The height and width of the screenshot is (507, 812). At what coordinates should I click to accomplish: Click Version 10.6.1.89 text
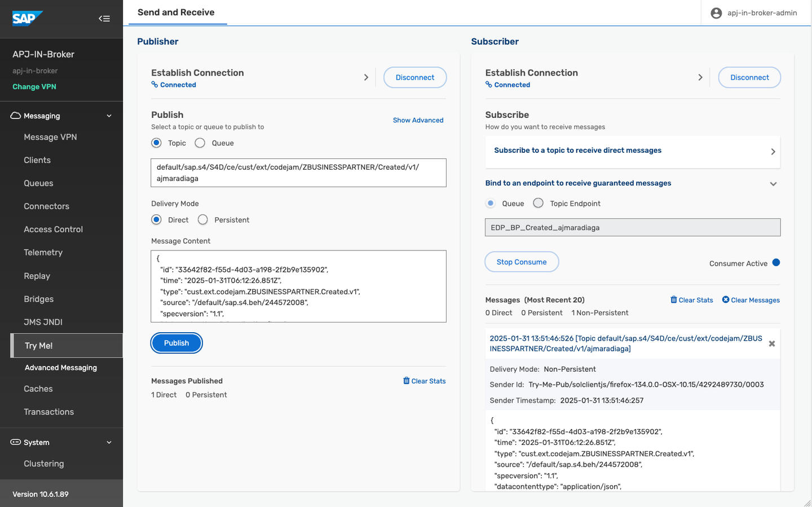41,494
